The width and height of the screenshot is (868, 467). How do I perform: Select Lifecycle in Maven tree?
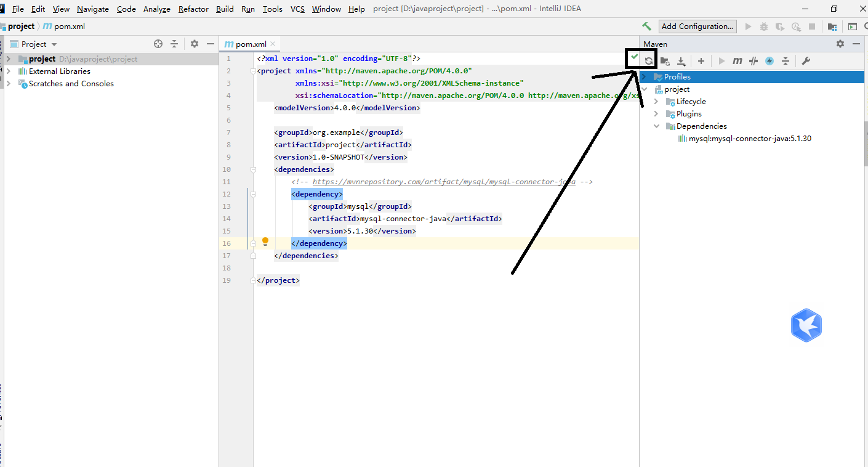691,102
